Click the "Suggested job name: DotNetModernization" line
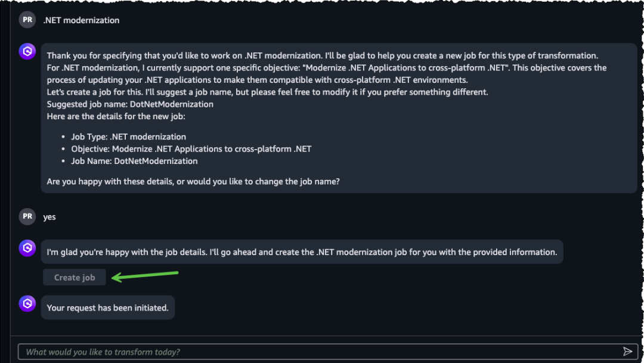Viewport: 644px width, 363px height. pos(130,104)
